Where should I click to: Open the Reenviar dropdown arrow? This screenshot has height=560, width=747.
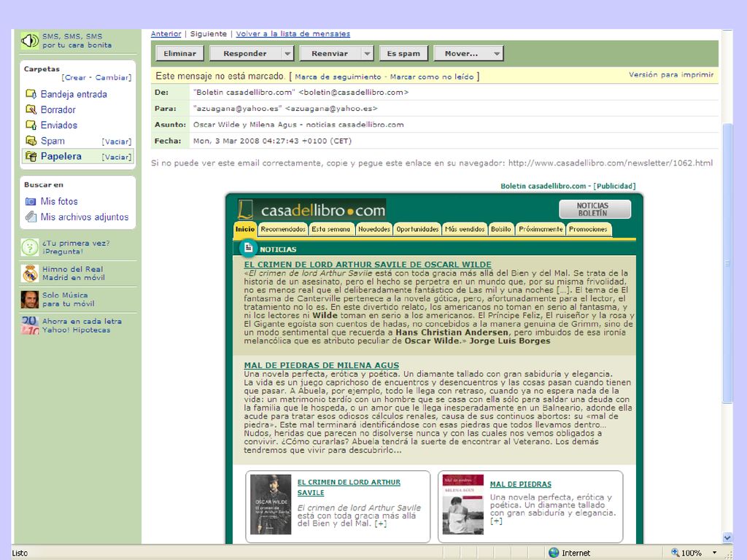(x=367, y=53)
